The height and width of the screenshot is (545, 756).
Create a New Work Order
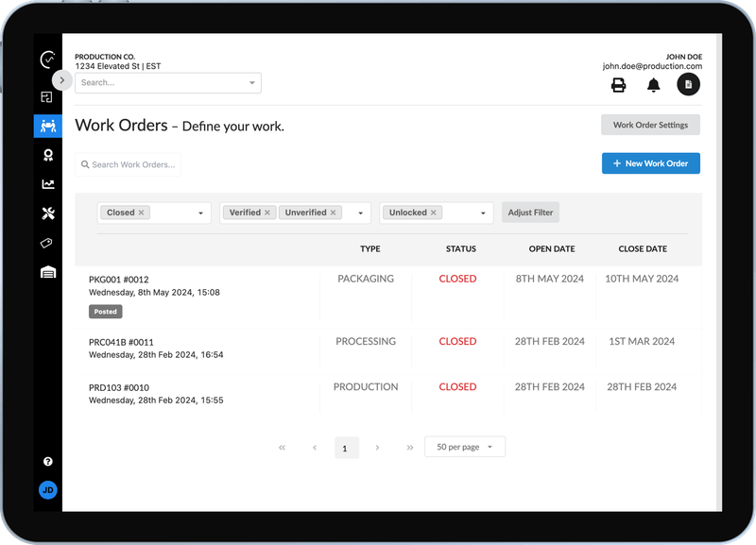[x=650, y=162]
